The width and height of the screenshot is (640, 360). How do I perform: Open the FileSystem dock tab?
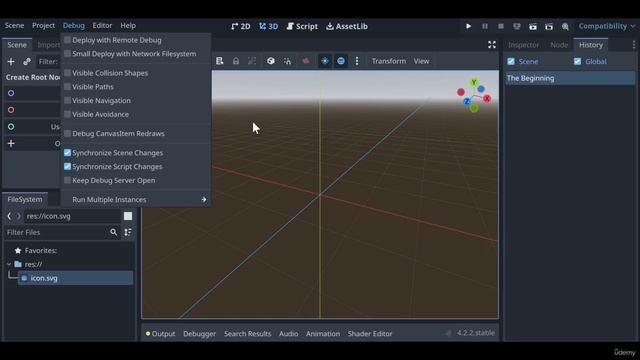(25, 199)
